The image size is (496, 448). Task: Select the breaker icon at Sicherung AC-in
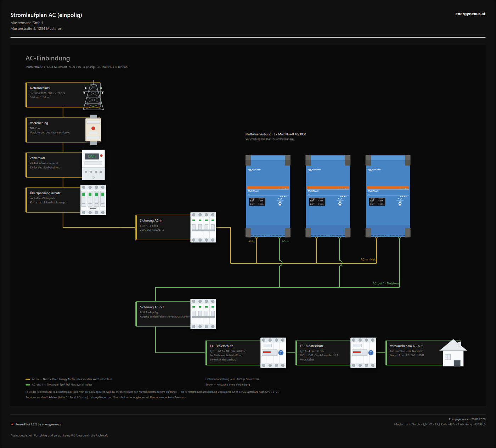(x=203, y=228)
